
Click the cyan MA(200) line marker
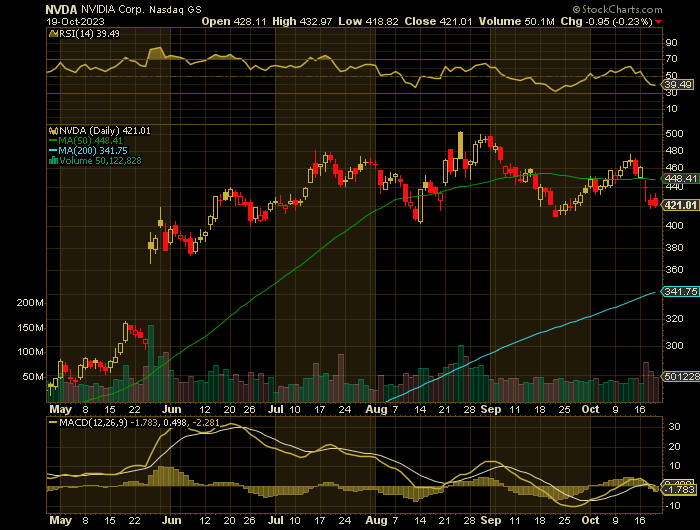(x=53, y=151)
